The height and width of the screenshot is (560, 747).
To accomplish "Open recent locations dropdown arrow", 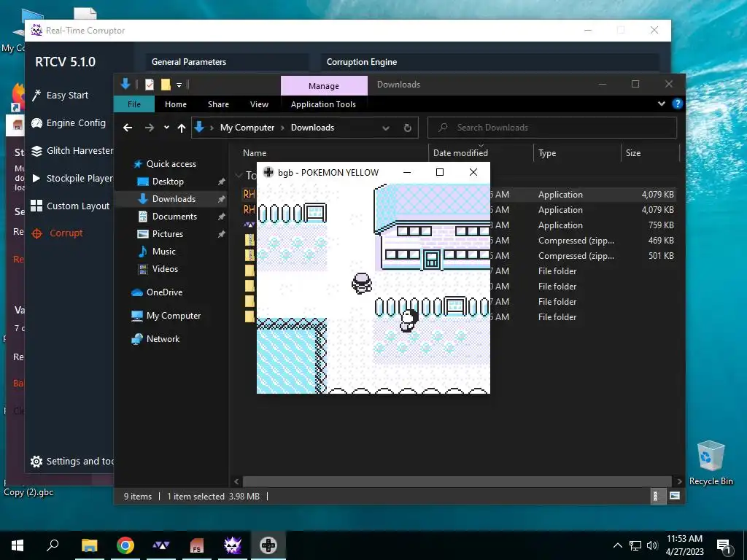I will [166, 128].
